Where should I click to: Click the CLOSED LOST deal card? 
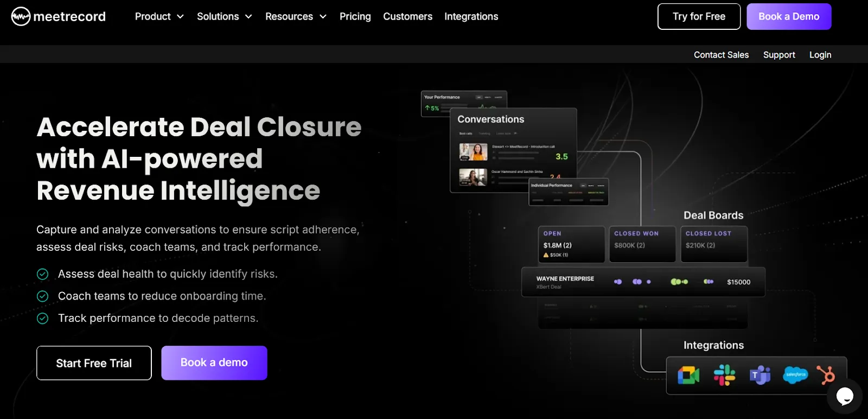(x=714, y=244)
